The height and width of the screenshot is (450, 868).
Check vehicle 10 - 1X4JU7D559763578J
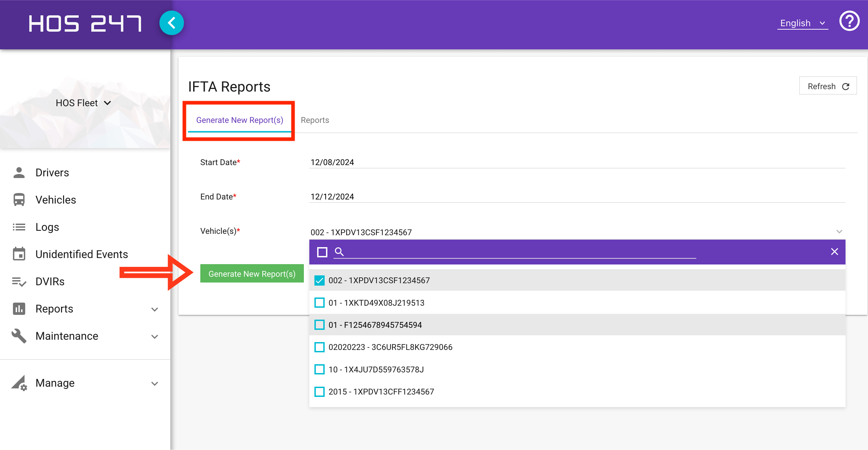pos(320,370)
